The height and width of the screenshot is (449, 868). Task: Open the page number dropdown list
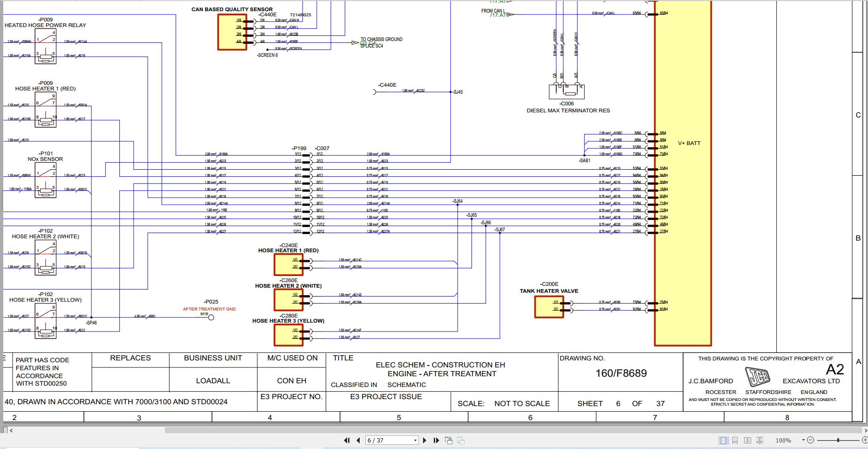[x=415, y=440]
